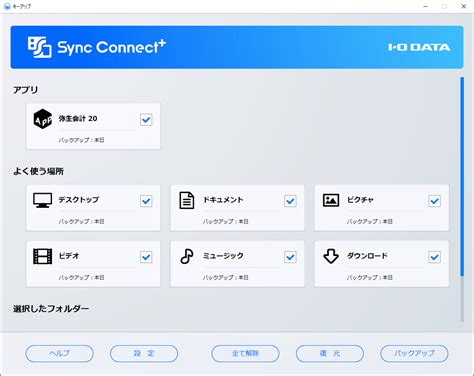
Task: Click the よく使う場所 section heading
Action: [38, 171]
